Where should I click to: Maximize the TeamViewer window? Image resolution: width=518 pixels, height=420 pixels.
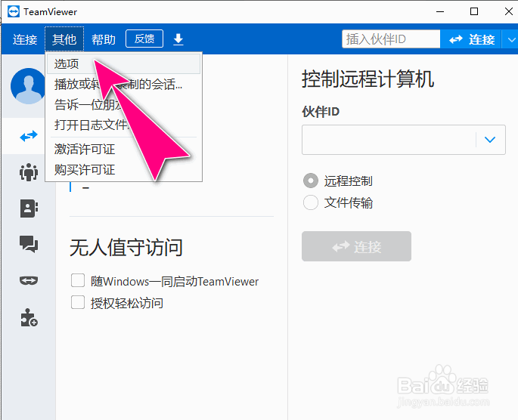click(x=474, y=11)
